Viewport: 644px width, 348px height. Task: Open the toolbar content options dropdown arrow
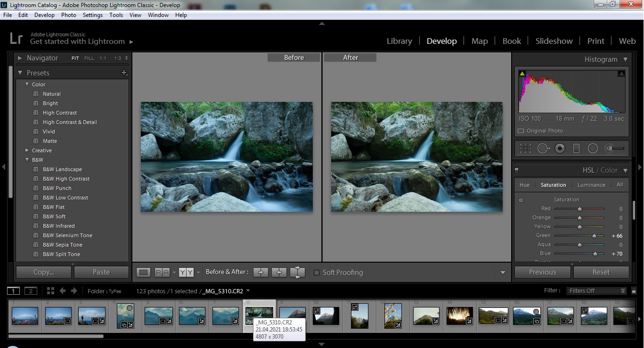(x=503, y=273)
